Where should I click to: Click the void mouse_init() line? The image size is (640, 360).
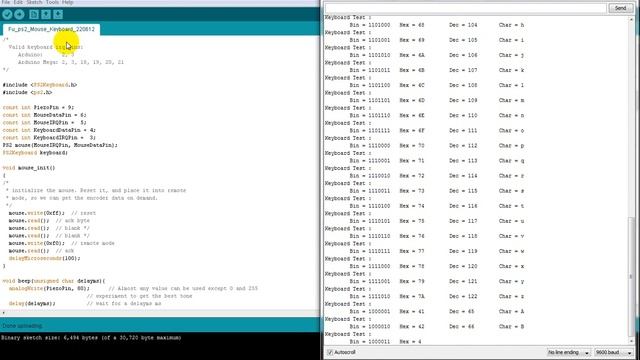pyautogui.click(x=29, y=168)
